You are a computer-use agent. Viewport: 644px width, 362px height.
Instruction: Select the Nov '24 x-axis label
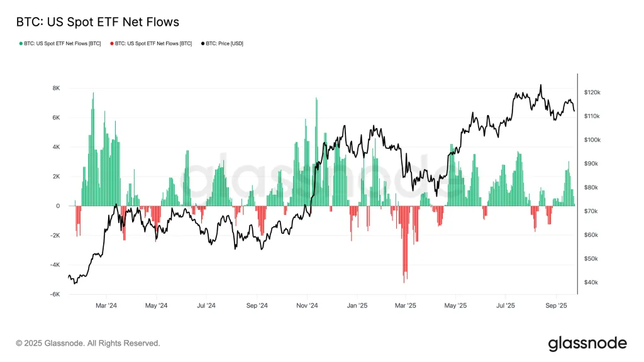pos(308,306)
